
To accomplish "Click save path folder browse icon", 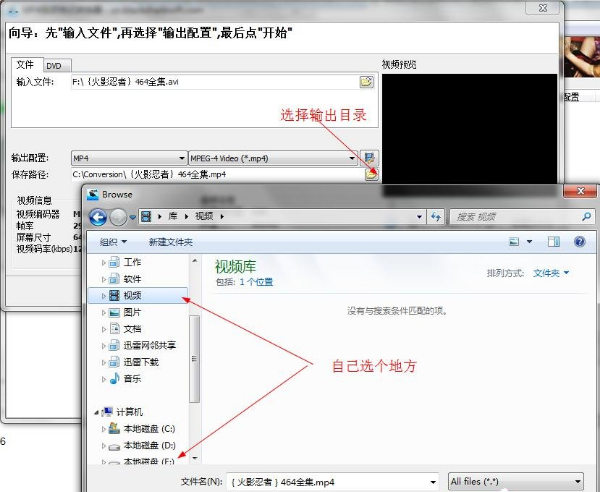I will 371,175.
